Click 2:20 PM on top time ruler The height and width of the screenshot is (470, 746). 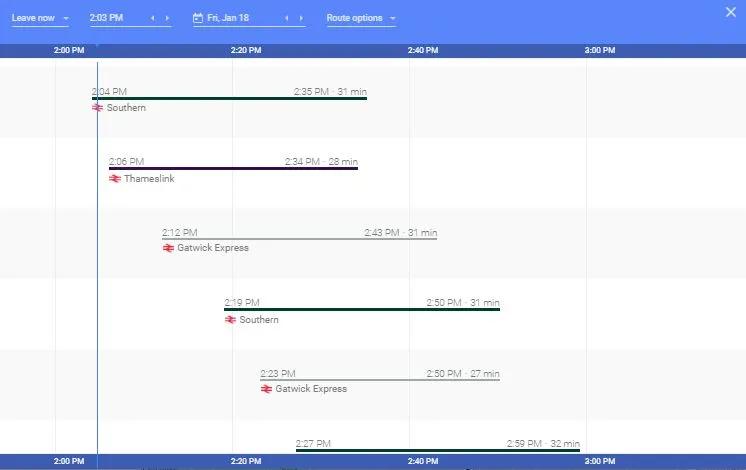pos(246,50)
